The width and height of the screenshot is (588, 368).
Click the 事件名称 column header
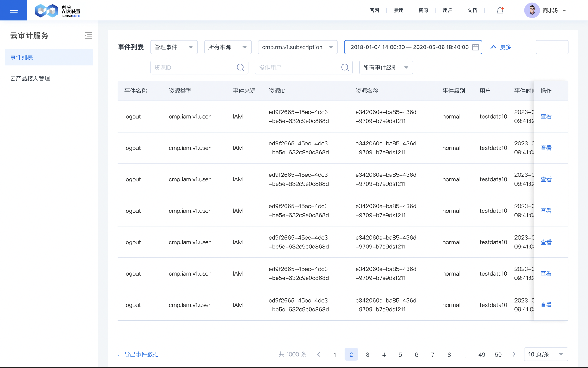[136, 91]
